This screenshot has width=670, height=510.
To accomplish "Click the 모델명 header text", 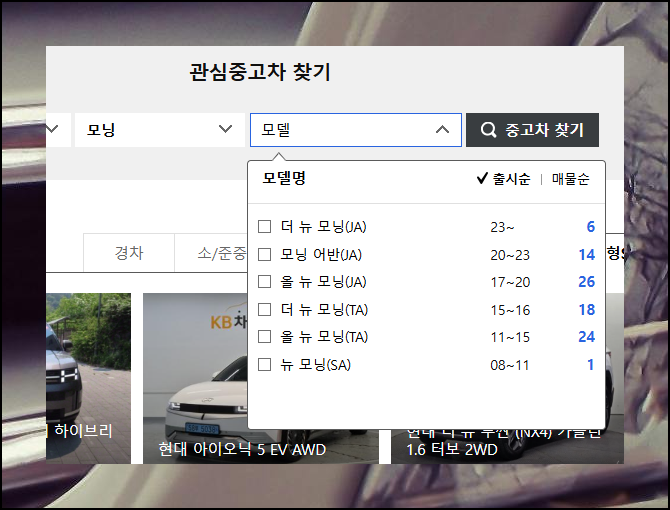I will click(x=284, y=178).
